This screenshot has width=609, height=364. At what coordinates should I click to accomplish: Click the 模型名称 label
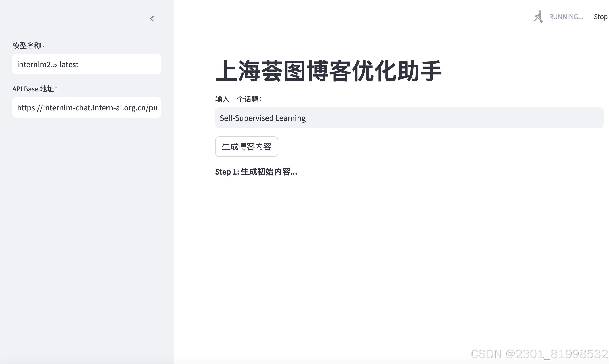(x=28, y=45)
